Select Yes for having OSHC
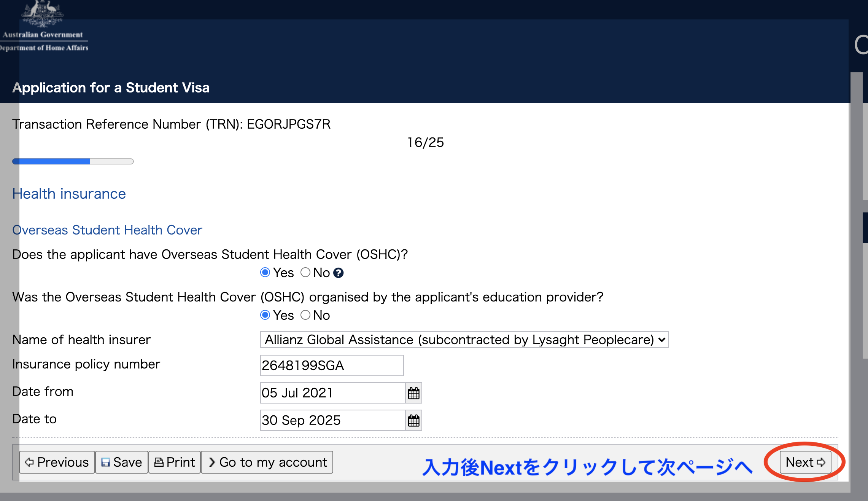The image size is (868, 501). (265, 273)
